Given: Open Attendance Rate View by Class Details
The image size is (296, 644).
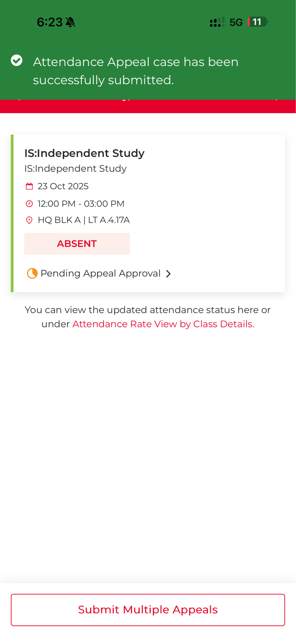Looking at the screenshot, I should (x=163, y=324).
